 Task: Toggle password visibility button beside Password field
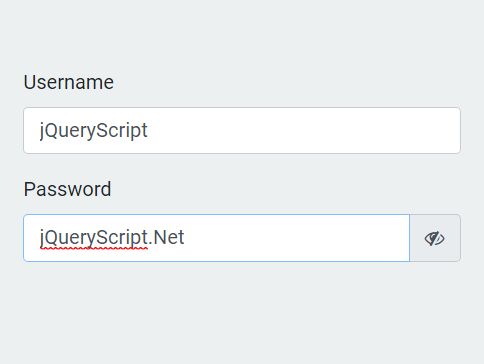[435, 238]
